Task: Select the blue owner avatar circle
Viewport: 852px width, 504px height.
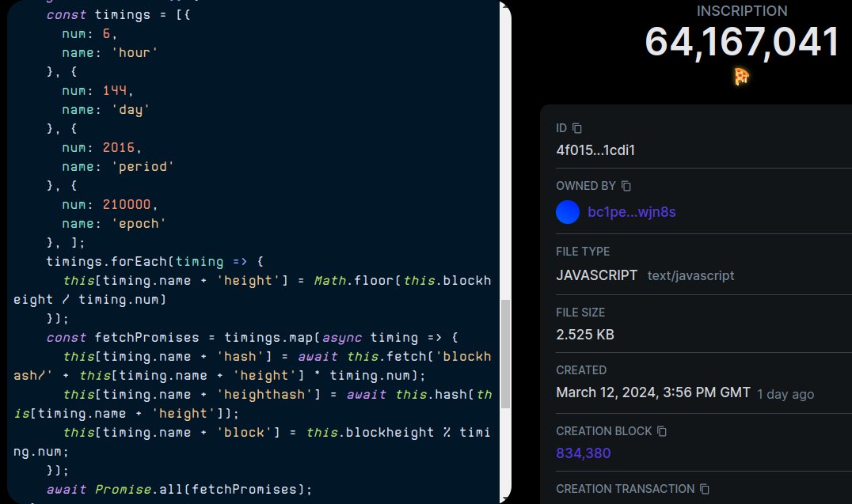Action: [567, 211]
